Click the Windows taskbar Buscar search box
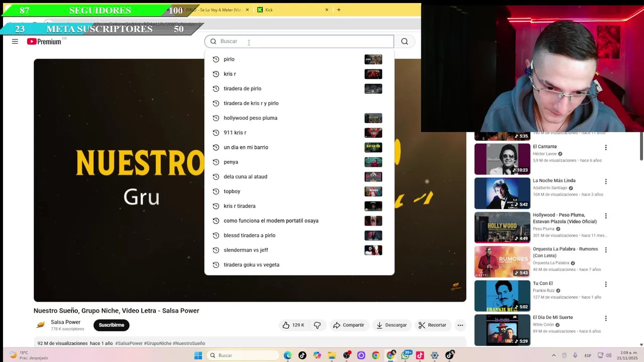 [x=243, y=355]
